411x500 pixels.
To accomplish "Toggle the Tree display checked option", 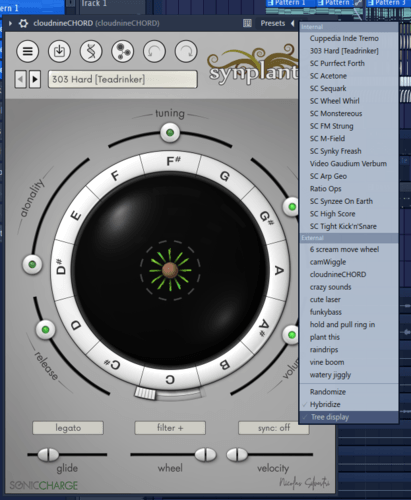I will pyautogui.click(x=349, y=417).
